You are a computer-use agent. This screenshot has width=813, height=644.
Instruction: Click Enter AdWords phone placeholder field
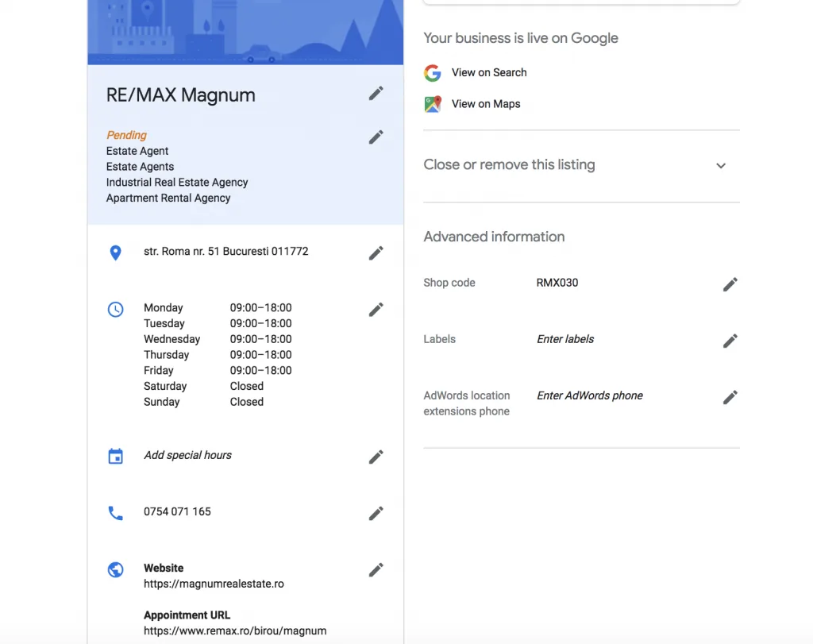point(590,395)
